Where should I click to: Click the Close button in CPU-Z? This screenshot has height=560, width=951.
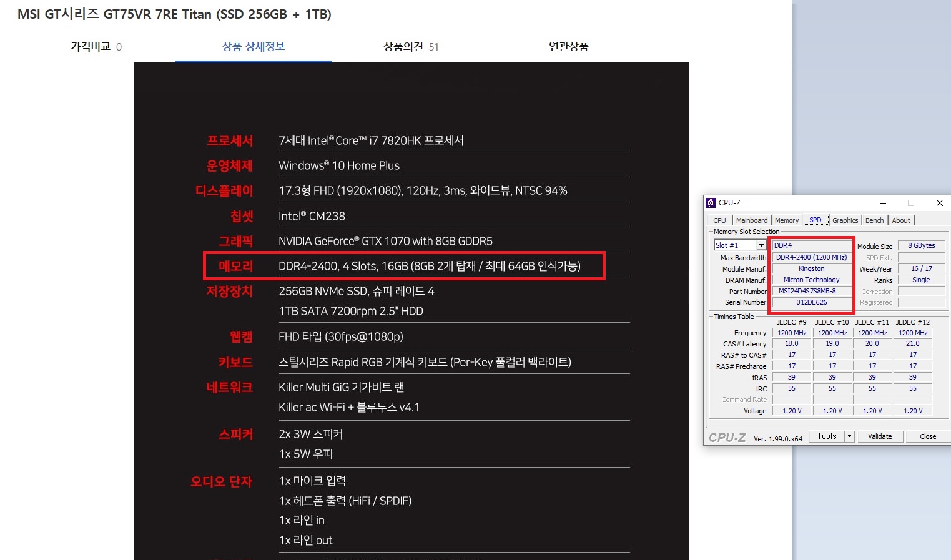coord(928,436)
